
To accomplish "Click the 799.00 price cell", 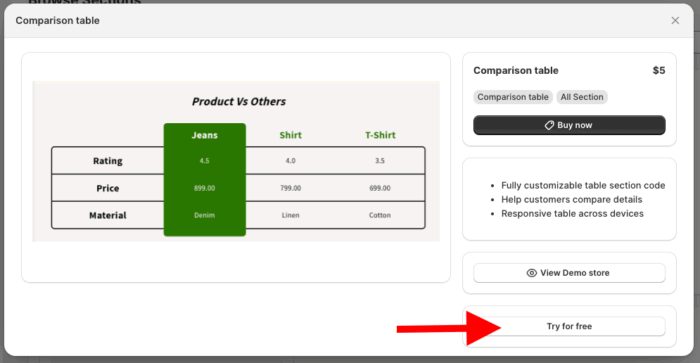I will 291,188.
